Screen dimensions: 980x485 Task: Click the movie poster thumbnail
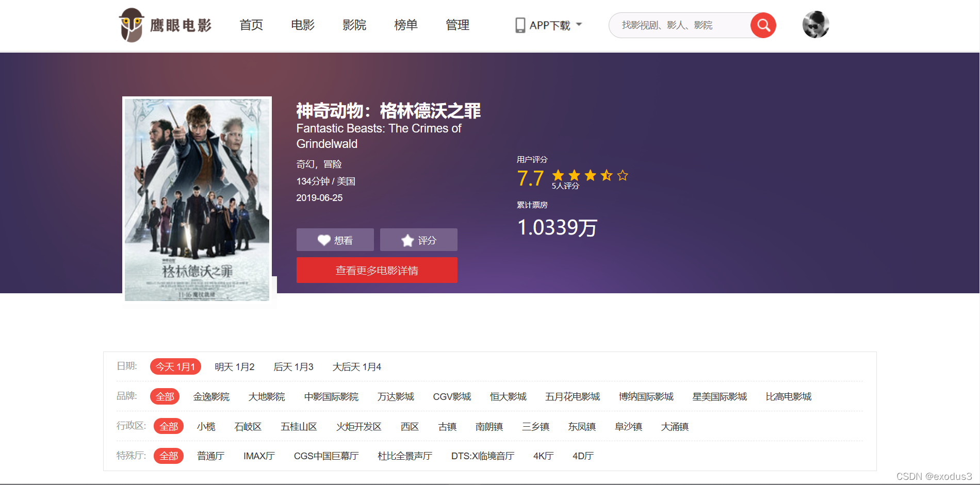(197, 200)
